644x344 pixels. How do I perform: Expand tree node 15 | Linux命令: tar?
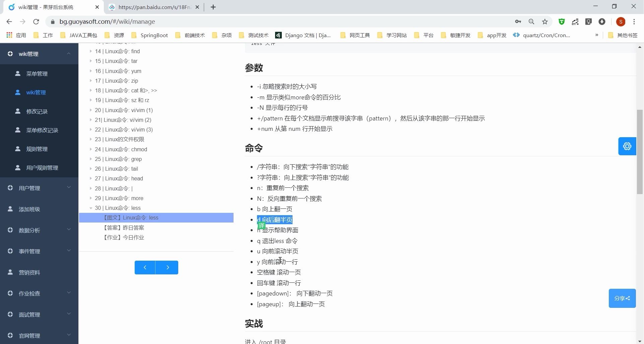tap(91, 61)
